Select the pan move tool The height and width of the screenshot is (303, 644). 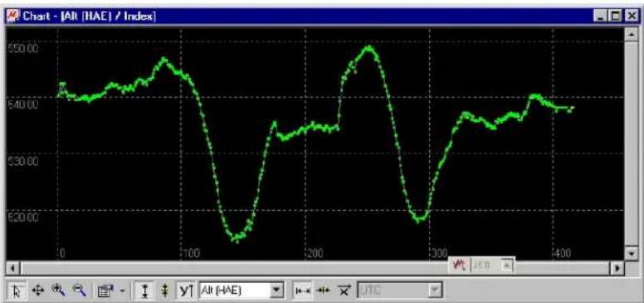[x=38, y=291]
